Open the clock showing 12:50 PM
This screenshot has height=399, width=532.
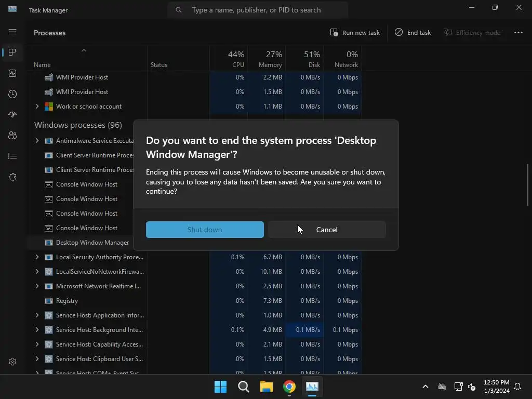tap(496, 387)
